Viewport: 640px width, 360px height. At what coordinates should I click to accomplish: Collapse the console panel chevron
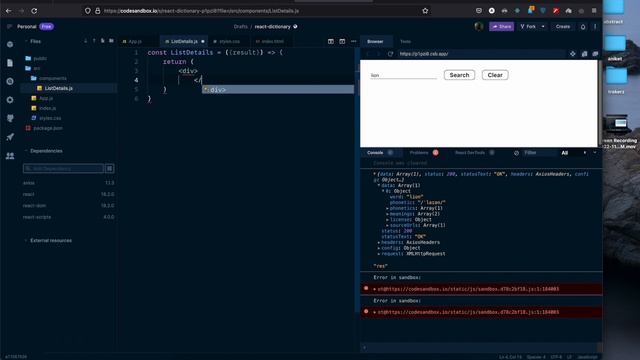tap(595, 153)
